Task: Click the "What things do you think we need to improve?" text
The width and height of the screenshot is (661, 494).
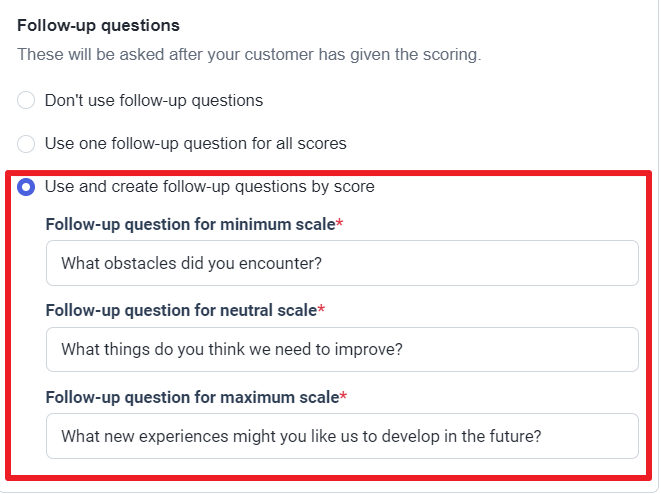Action: (x=232, y=349)
